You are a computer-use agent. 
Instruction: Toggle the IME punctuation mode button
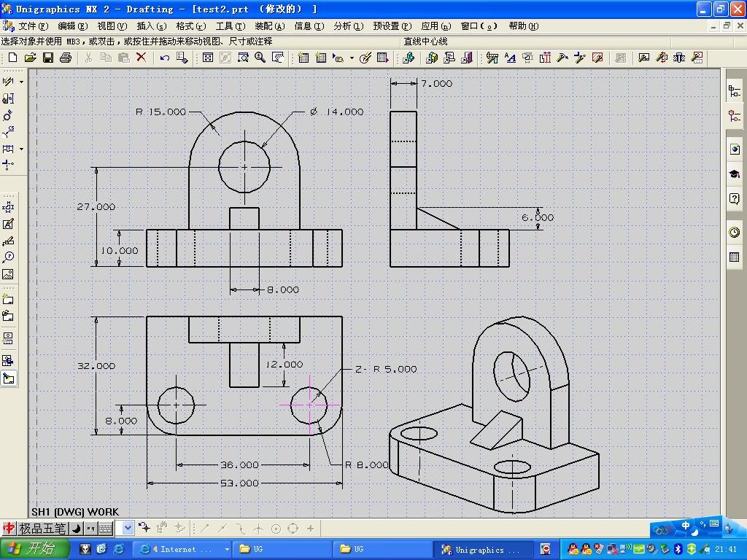90,528
